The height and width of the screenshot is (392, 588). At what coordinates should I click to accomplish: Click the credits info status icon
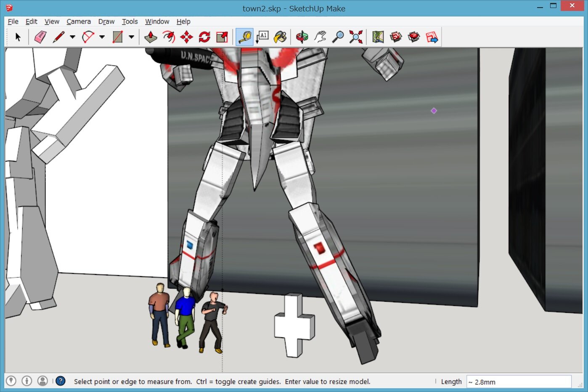click(27, 381)
